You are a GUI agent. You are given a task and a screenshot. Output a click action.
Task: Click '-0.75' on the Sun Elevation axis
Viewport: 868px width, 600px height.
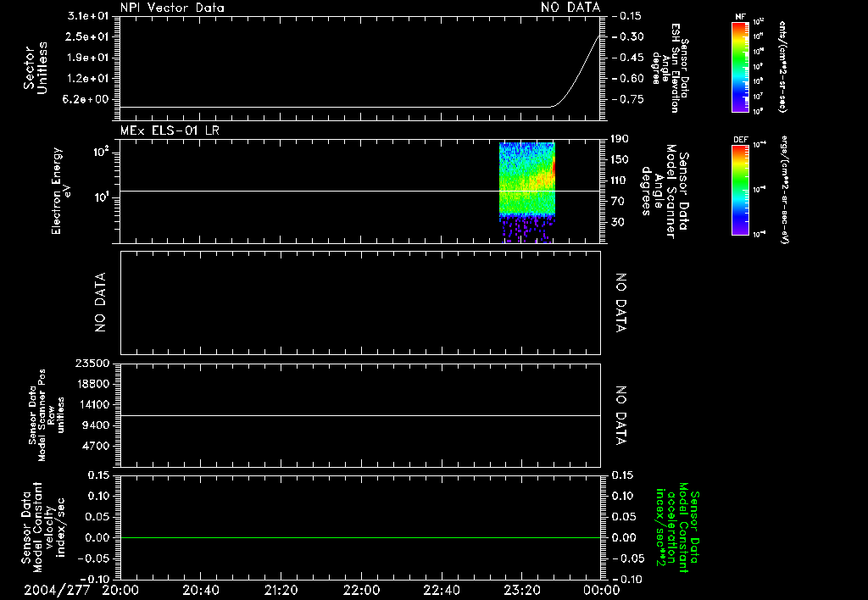tap(628, 99)
